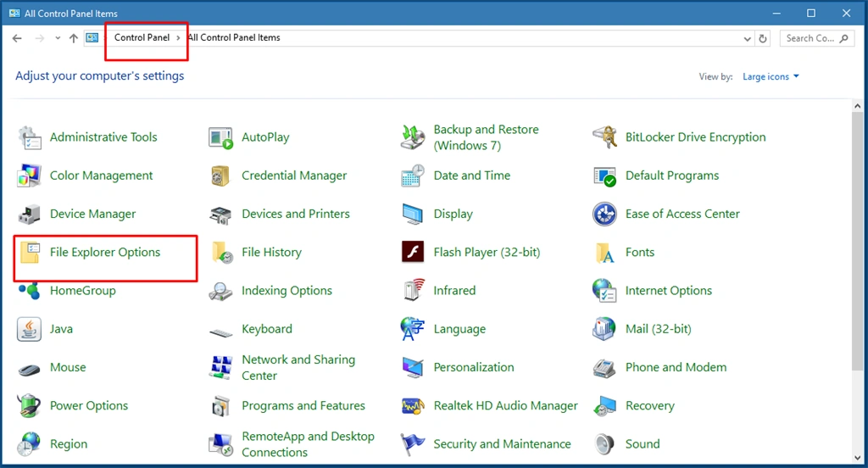Viewport: 868px width, 468px height.
Task: Open the Ease of Access Center icon
Action: pos(604,214)
